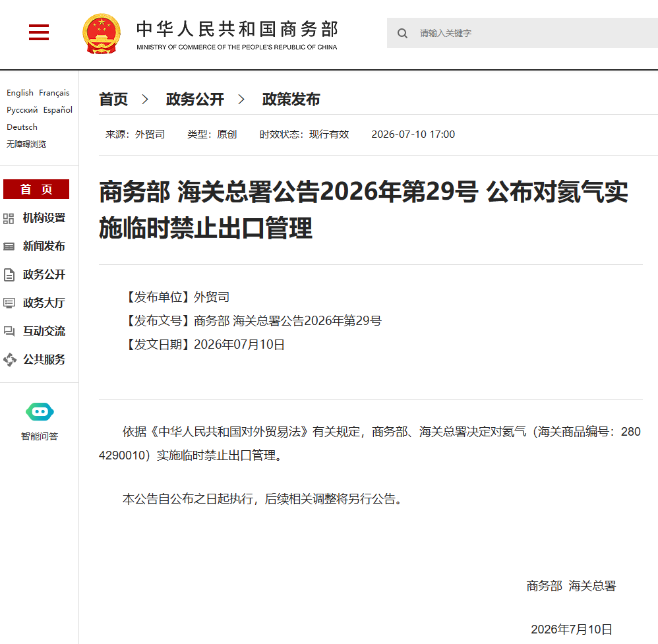Click 时效状态：现行有效 status text
Viewport: 658px width, 644px height.
(304, 134)
